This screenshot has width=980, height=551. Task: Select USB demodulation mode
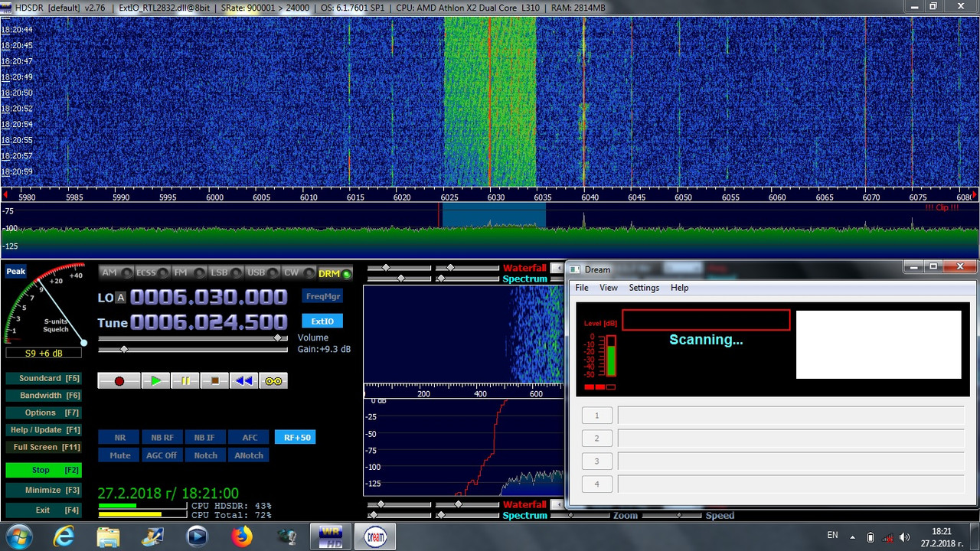[262, 272]
